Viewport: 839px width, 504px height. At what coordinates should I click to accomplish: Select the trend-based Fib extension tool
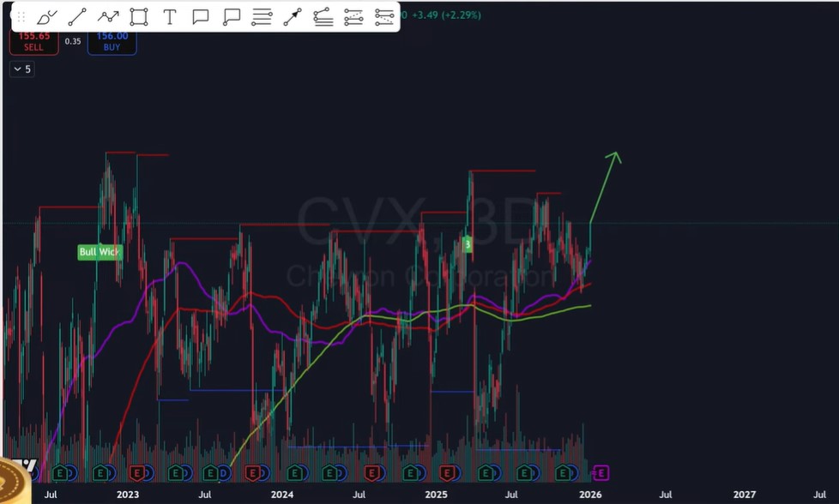pos(353,17)
